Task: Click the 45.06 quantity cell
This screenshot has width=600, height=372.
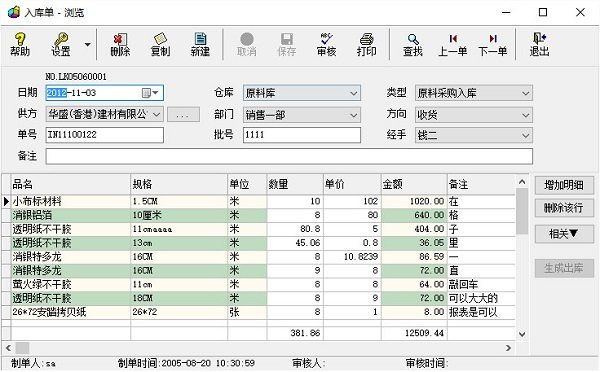Action: coord(295,243)
